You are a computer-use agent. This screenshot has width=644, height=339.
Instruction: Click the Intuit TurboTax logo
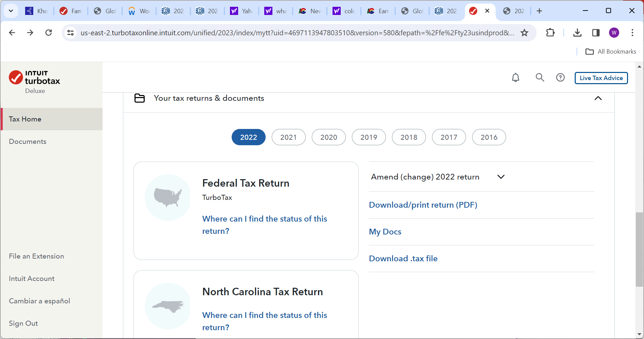pos(34,78)
